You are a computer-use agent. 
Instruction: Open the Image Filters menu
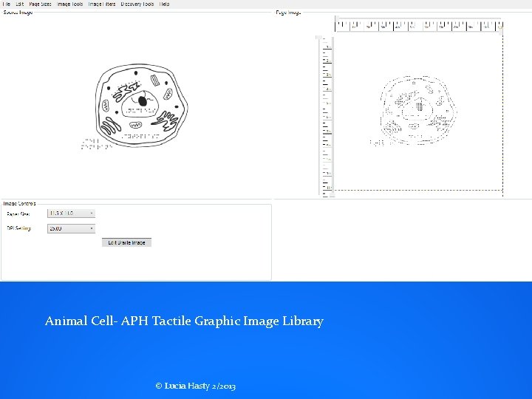102,4
